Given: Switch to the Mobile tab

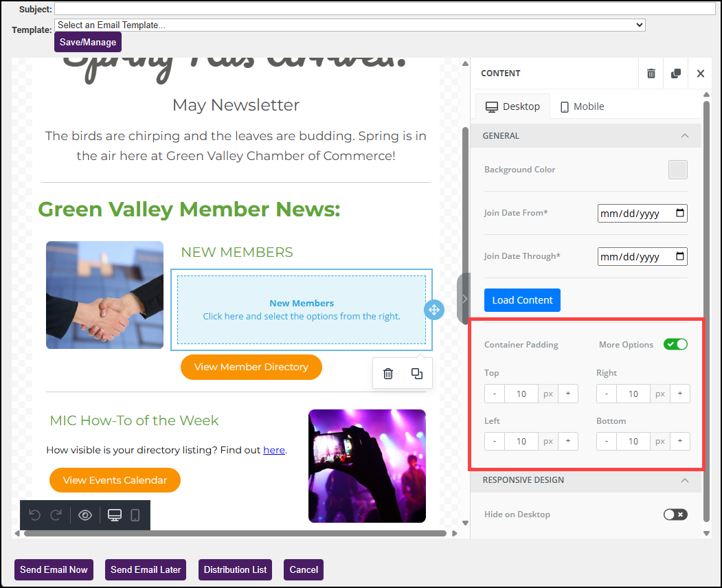Looking at the screenshot, I should pos(582,106).
